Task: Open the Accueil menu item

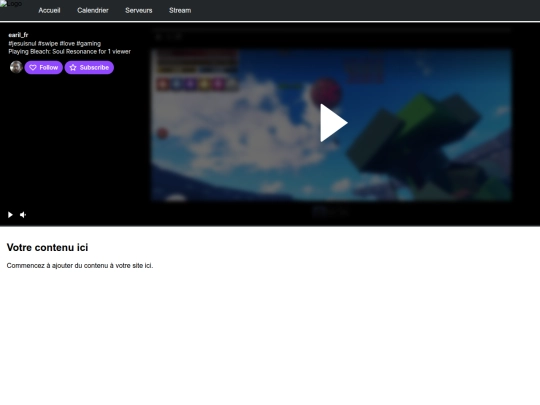Action: 49,10
